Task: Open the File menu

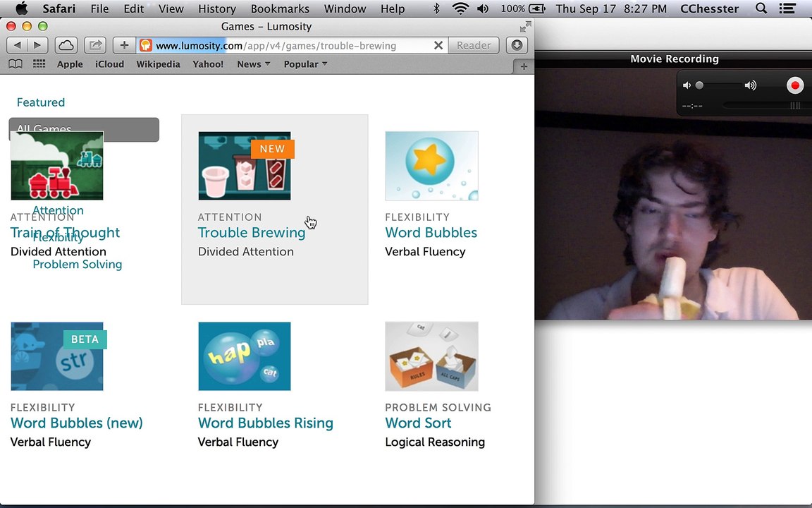Action: [x=99, y=8]
